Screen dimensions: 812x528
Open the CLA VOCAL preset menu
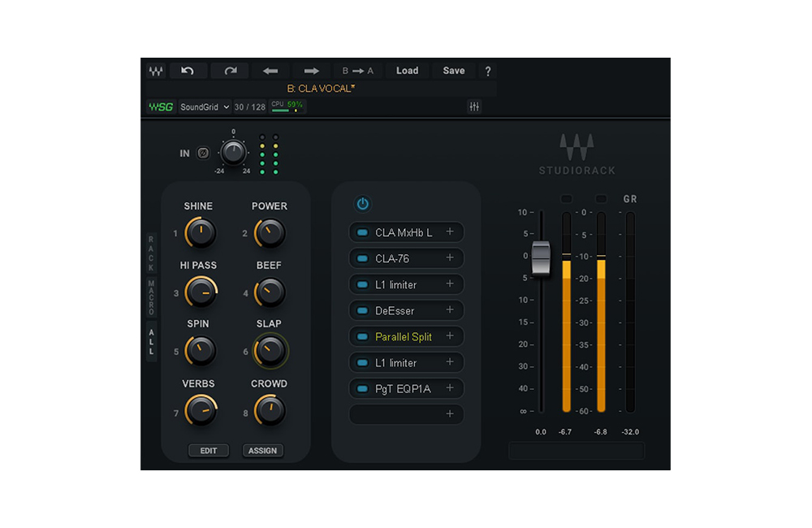click(322, 88)
